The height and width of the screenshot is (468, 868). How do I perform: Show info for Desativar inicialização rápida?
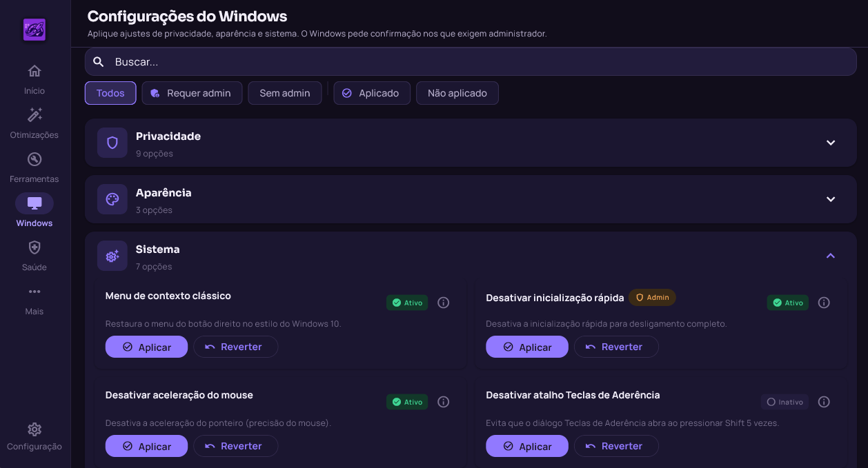(824, 303)
